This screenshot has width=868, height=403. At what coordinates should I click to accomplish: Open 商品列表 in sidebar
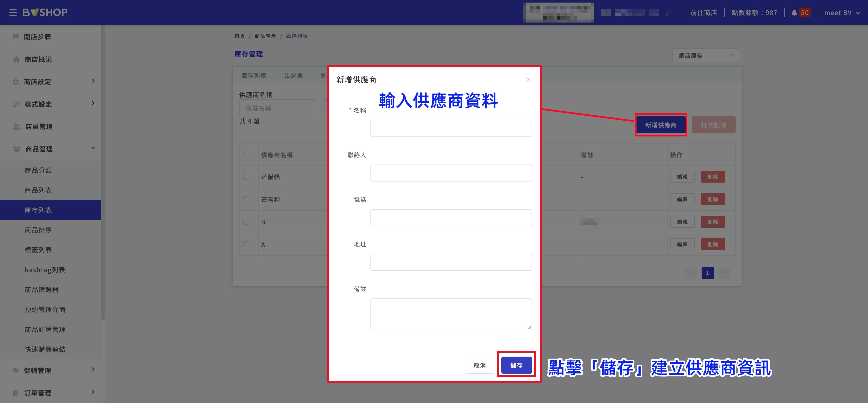point(51,190)
